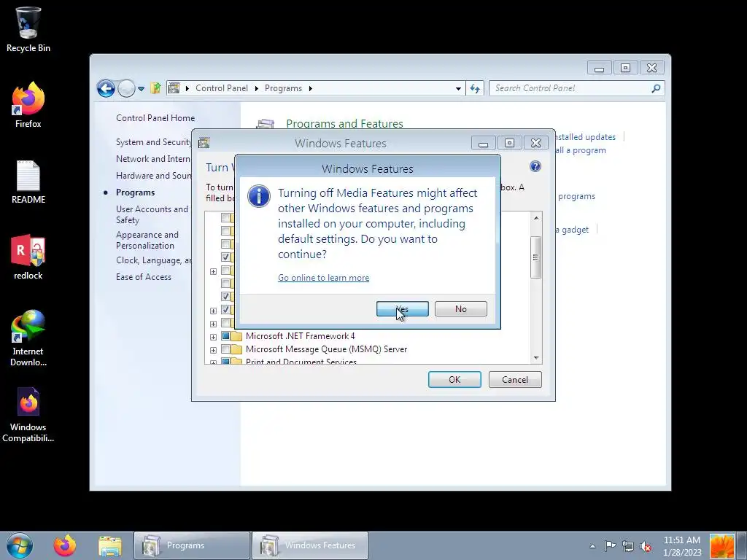Screen dimensions: 747x560
Task: Open Programs and Features heading link
Action: pyautogui.click(x=344, y=123)
